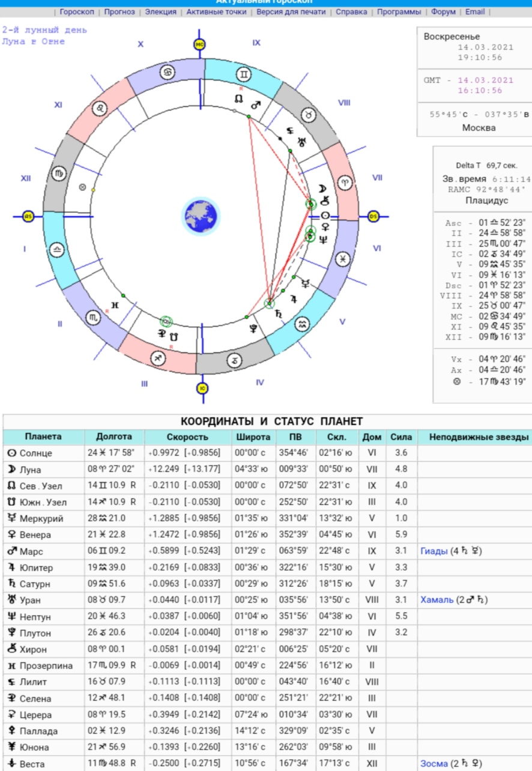
Task: Click the local time 19:10:56
Action: [480, 58]
